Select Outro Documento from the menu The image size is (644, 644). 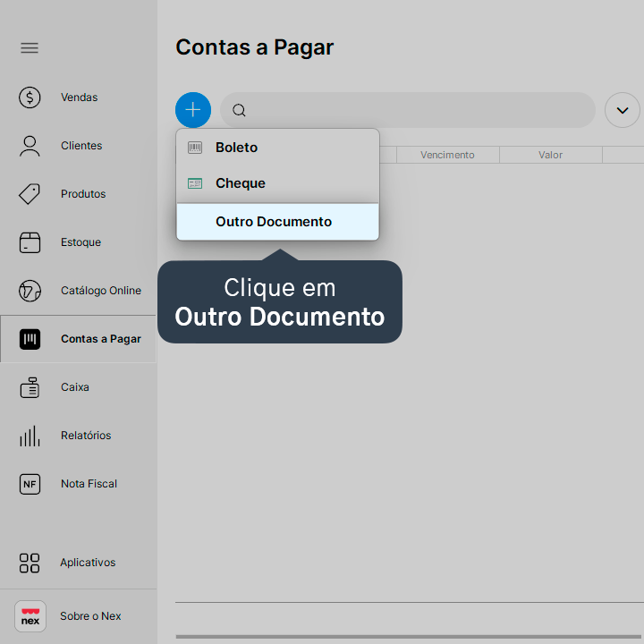[x=277, y=222]
